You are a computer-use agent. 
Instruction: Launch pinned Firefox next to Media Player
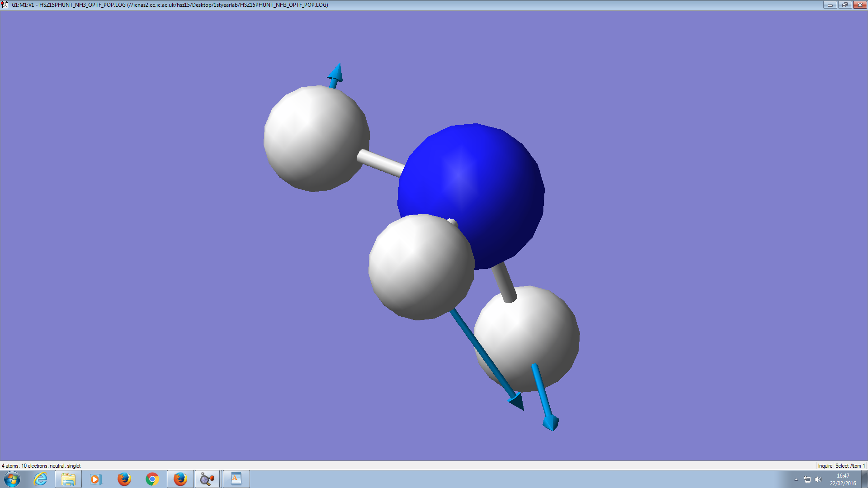[124, 479]
